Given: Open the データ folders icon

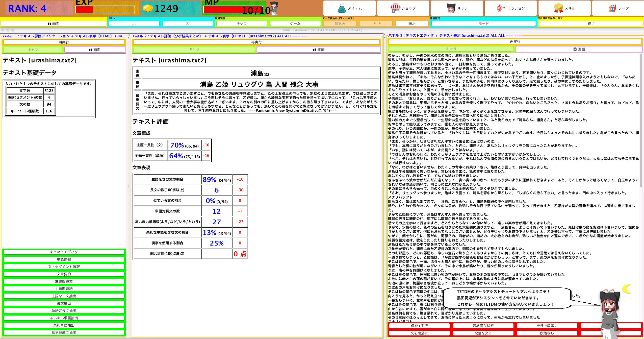Looking at the screenshot, I should [612, 8].
